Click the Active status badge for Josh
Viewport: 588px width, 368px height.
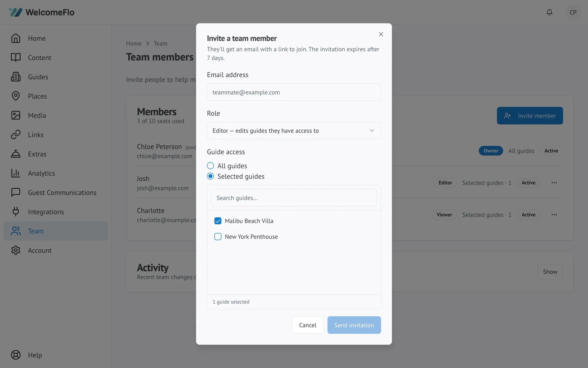click(528, 183)
